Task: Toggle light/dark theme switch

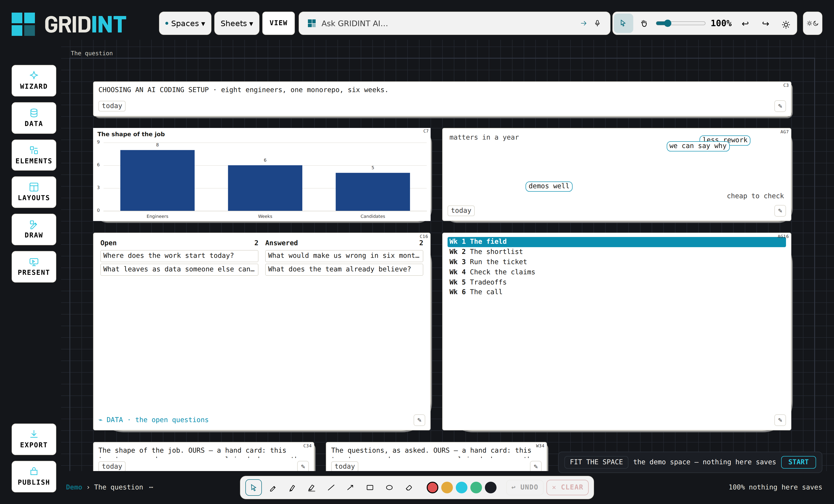Action: pyautogui.click(x=812, y=23)
